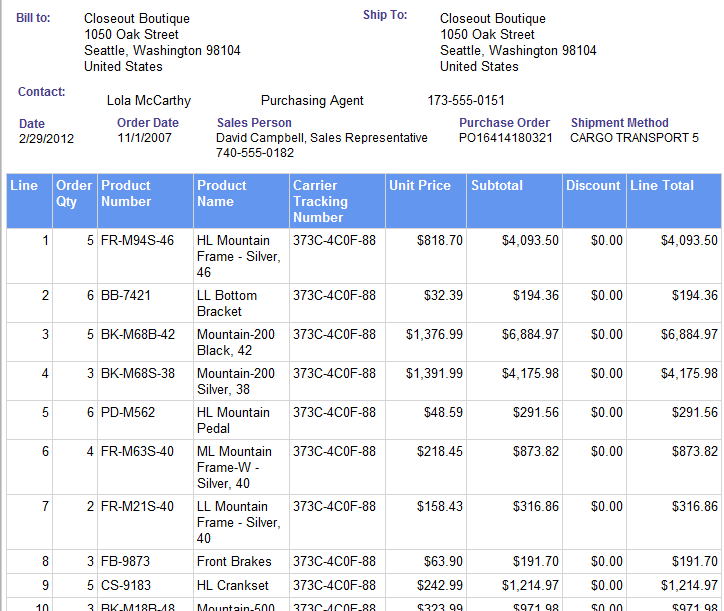Click order date 11/1/2007
The width and height of the screenshot is (724, 611).
tap(145, 138)
